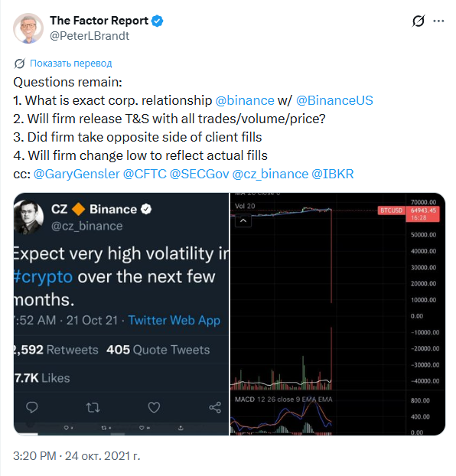Open the @BinanceUS mention link
This screenshot has height=476, width=456.
point(334,100)
